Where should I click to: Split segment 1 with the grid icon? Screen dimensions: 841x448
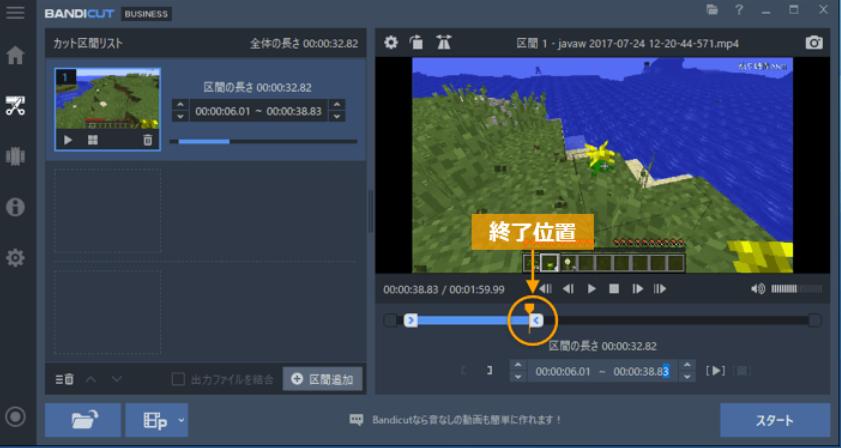[x=93, y=140]
